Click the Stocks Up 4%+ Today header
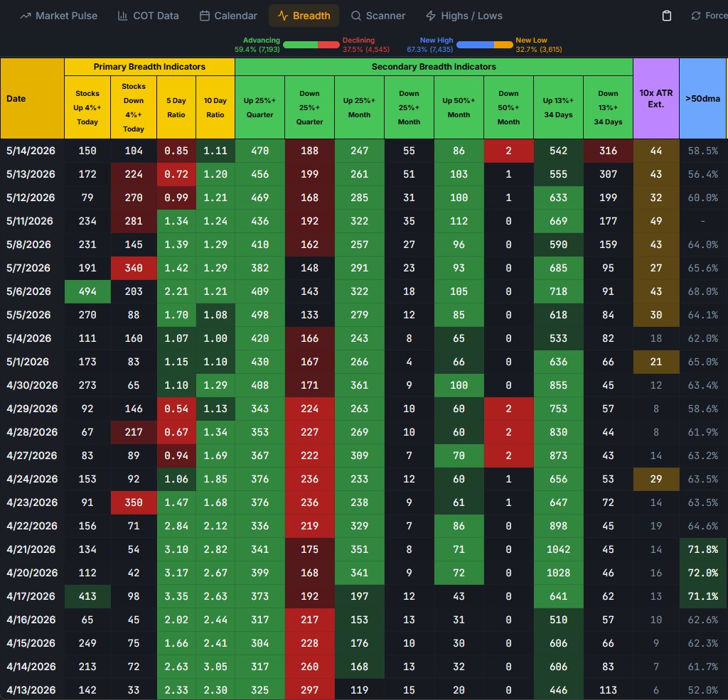Image resolution: width=728 pixels, height=700 pixels. coord(87,107)
